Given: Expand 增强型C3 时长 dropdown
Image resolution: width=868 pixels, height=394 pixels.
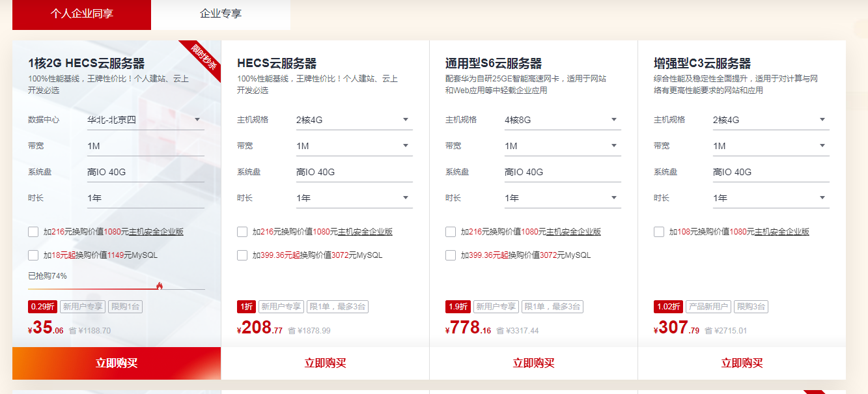Looking at the screenshot, I should point(771,198).
